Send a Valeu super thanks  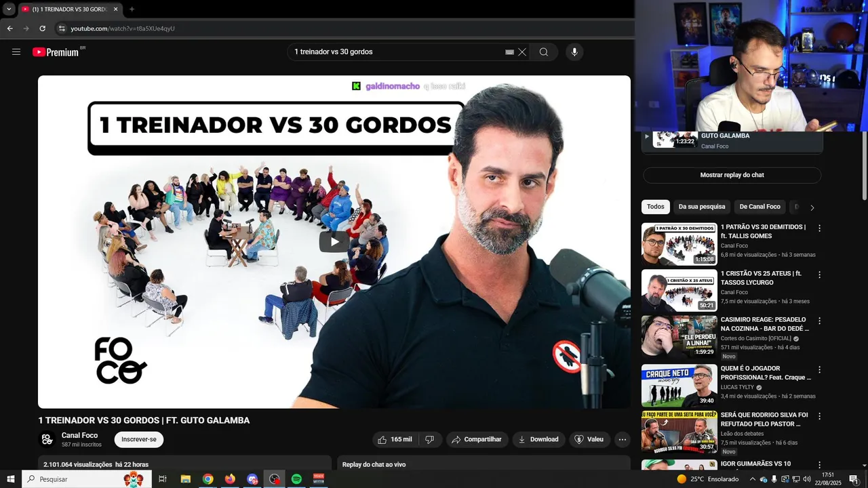589,439
